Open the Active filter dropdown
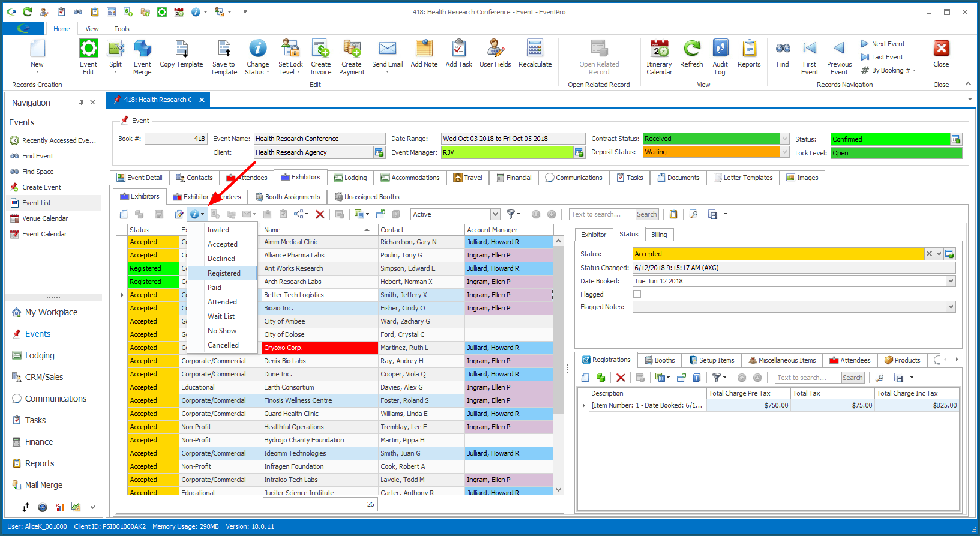The width and height of the screenshot is (980, 536). point(495,214)
